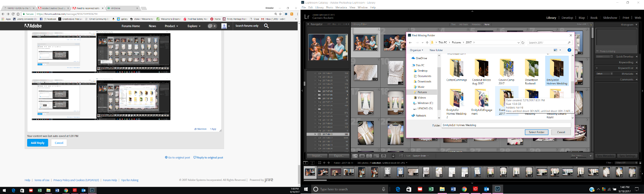Screen dimensions: 644x194
Task: Open Survey view in Lightroom toolbar
Action: pos(376,156)
